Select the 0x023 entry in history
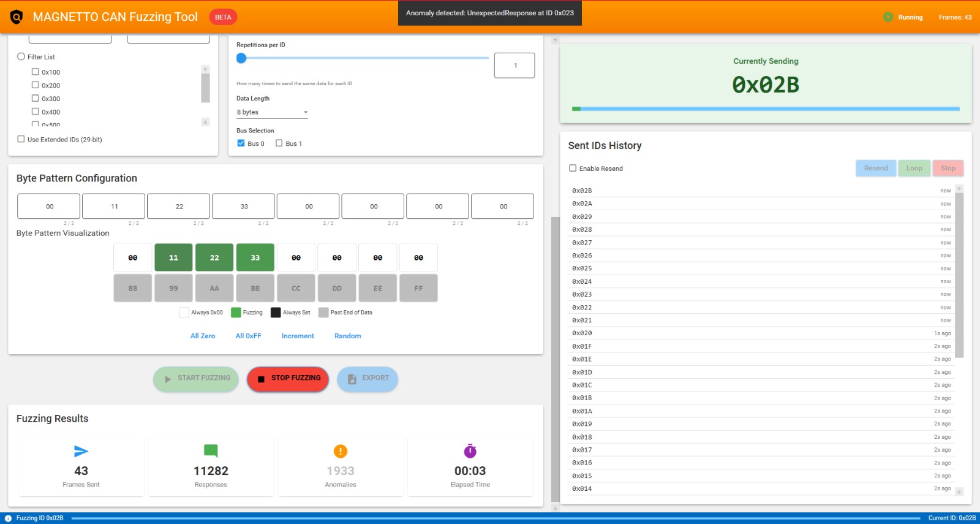This screenshot has height=524, width=980. (582, 295)
